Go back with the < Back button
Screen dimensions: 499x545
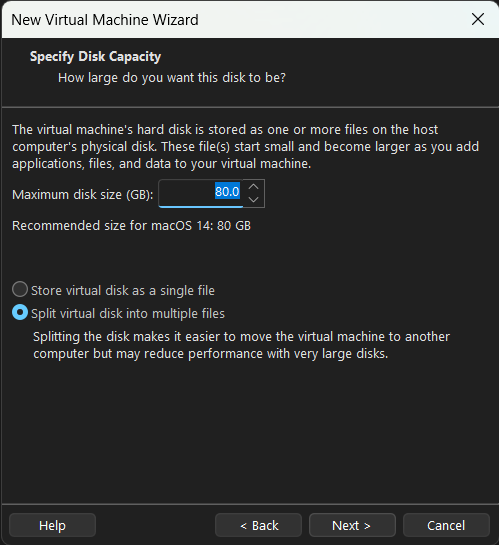(258, 525)
